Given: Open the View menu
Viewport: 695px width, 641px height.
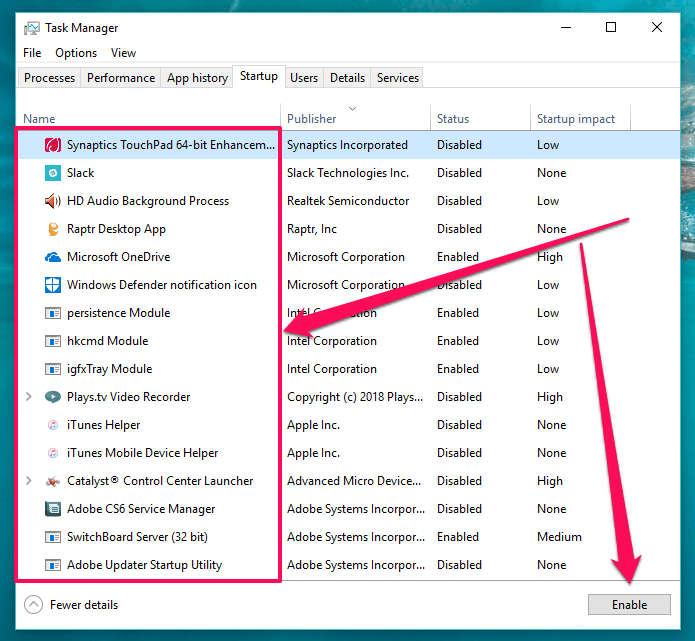Looking at the screenshot, I should tap(123, 53).
